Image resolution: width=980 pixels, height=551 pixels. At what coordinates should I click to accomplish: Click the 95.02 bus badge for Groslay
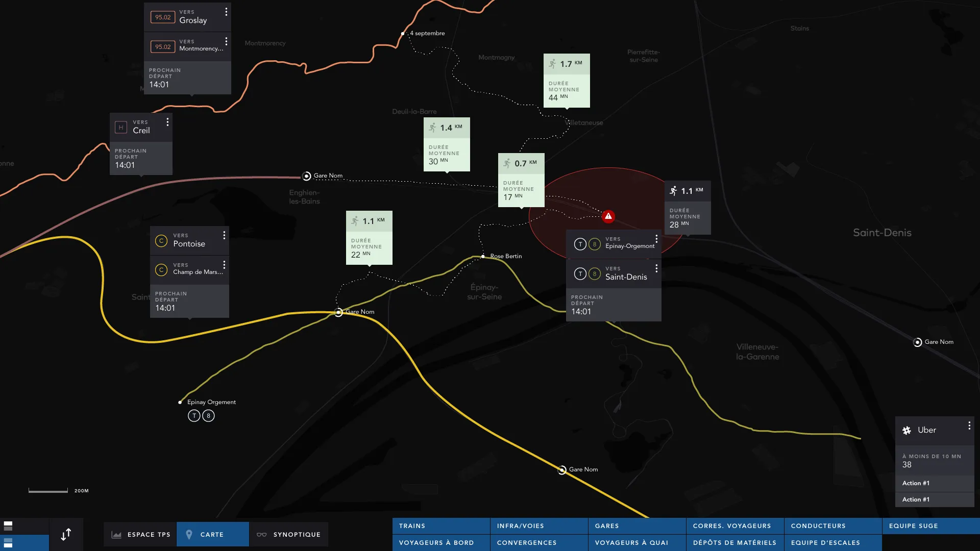coord(163,17)
